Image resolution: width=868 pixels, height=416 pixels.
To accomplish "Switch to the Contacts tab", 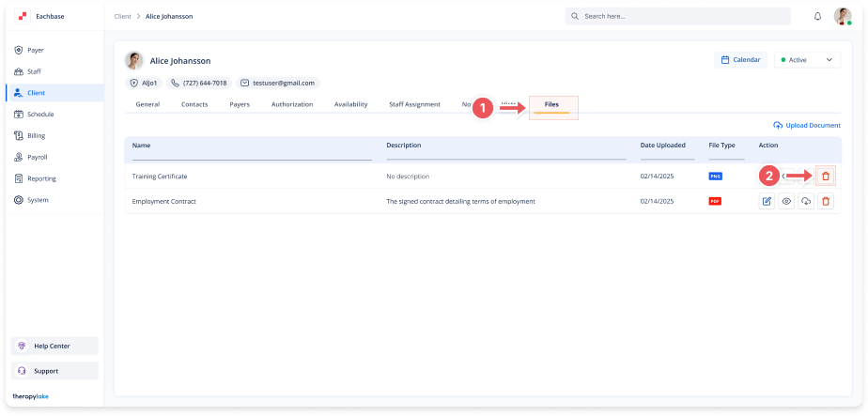I will [194, 104].
